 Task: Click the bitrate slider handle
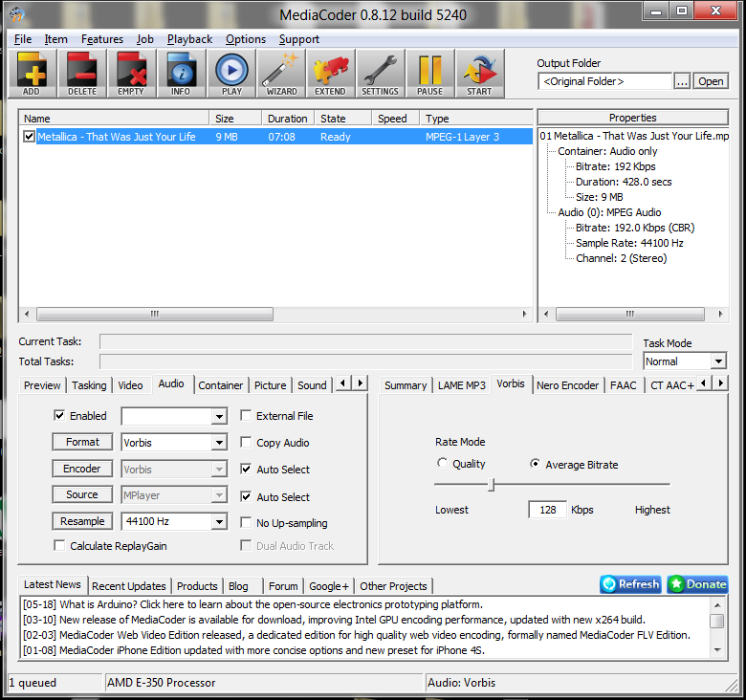(x=492, y=485)
